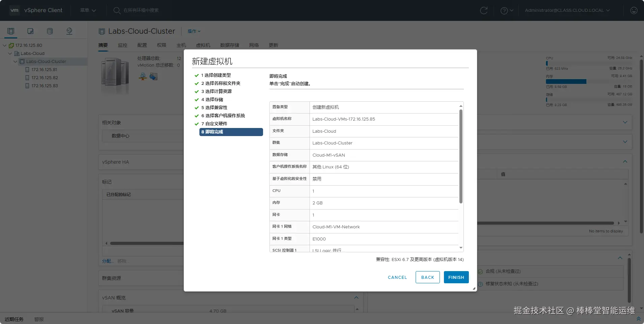This screenshot has width=644, height=324.
Task: Click the remediation status unknown icon
Action: (480, 284)
